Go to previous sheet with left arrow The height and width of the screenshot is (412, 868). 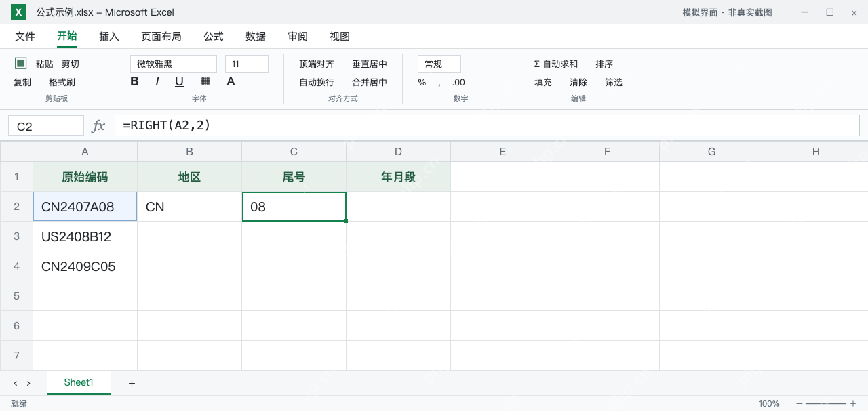[x=16, y=384]
